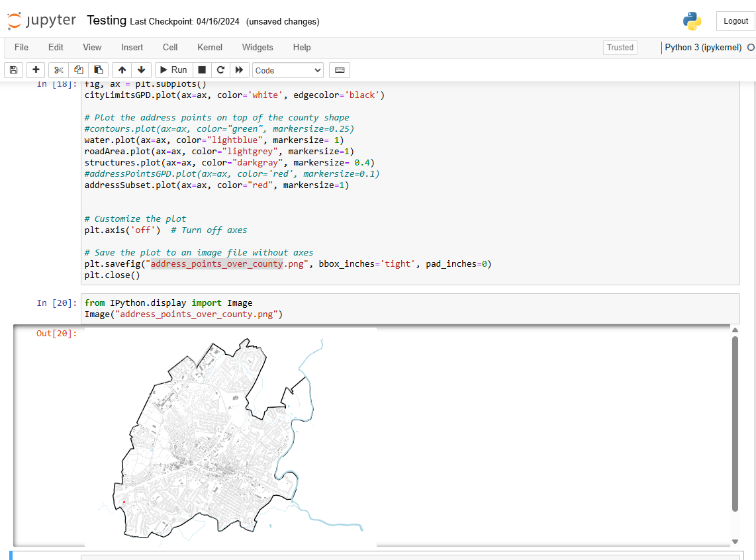This screenshot has height=560, width=756.
Task: Click the Jupyter logo
Action: (x=42, y=21)
